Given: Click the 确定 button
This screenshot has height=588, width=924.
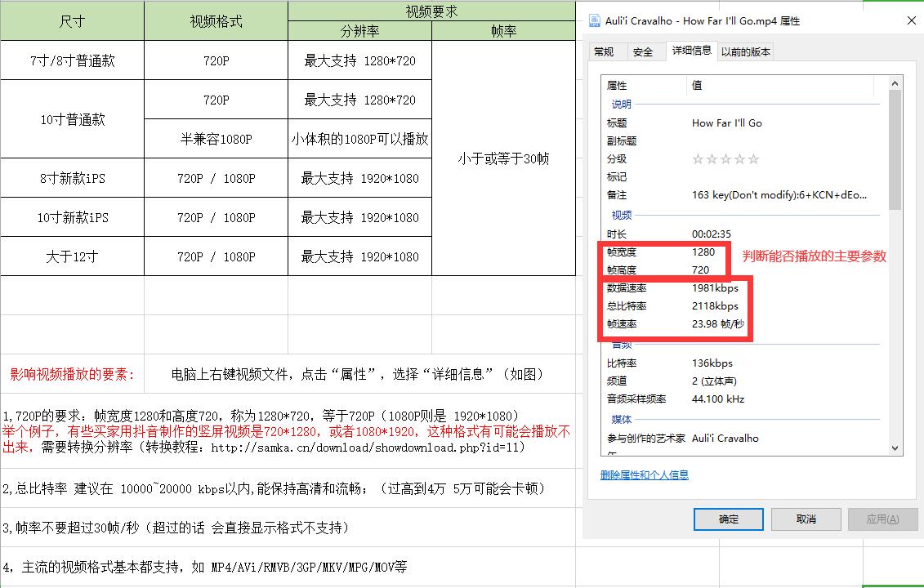Looking at the screenshot, I should pos(728,519).
